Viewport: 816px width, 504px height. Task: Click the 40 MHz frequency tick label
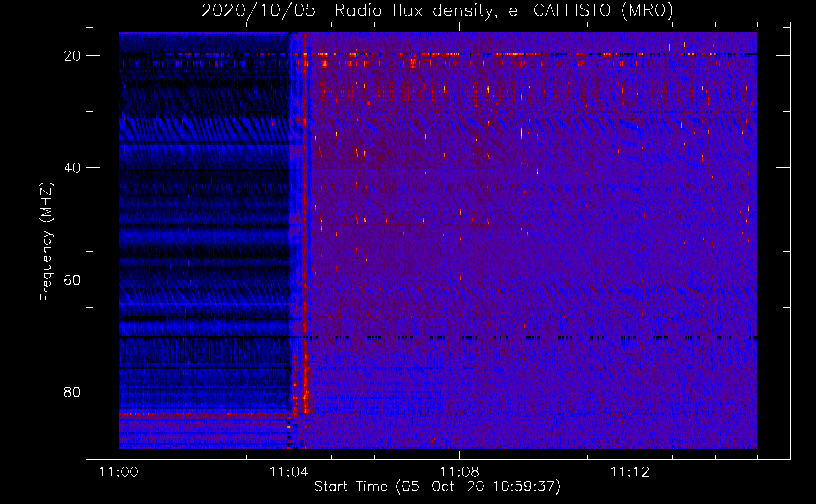[x=72, y=168]
